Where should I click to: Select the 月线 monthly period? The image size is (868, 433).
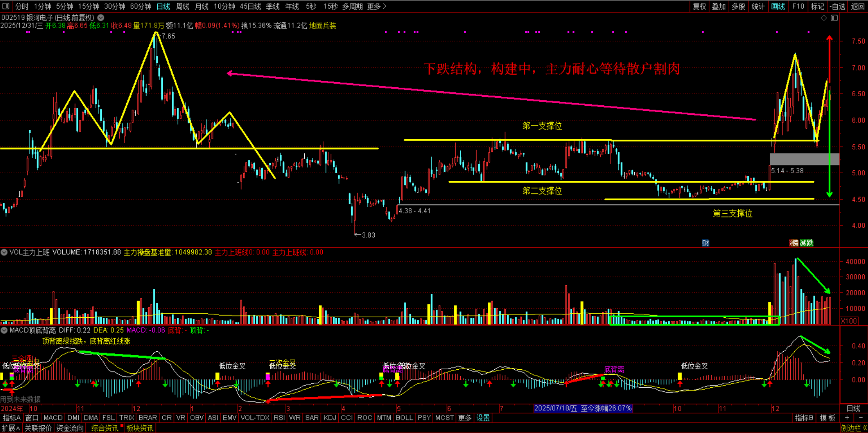tap(202, 6)
